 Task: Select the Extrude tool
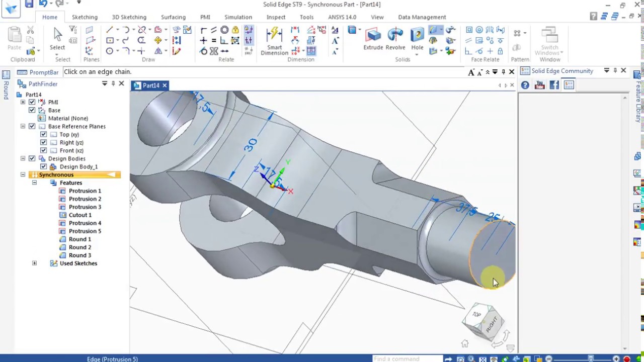coord(373,39)
